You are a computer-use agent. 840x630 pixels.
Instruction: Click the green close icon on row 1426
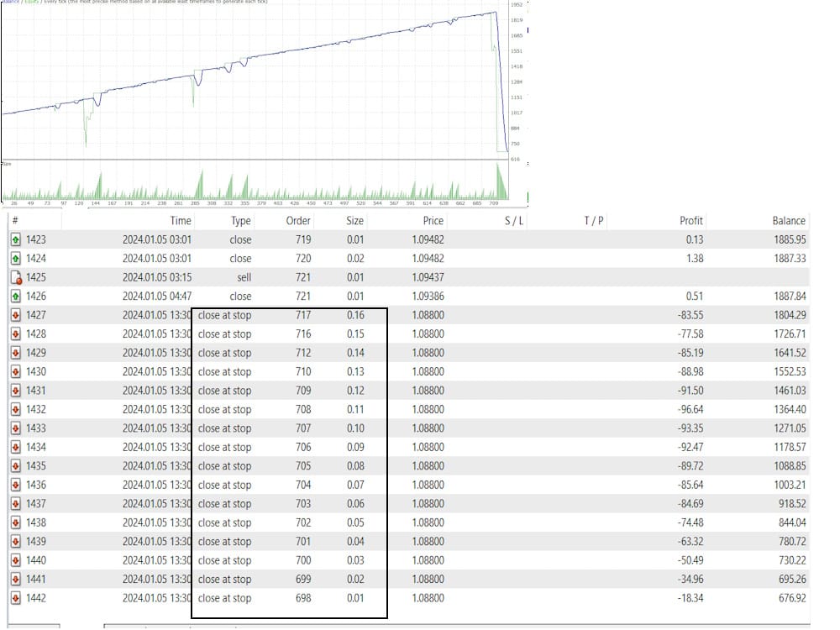[x=16, y=296]
